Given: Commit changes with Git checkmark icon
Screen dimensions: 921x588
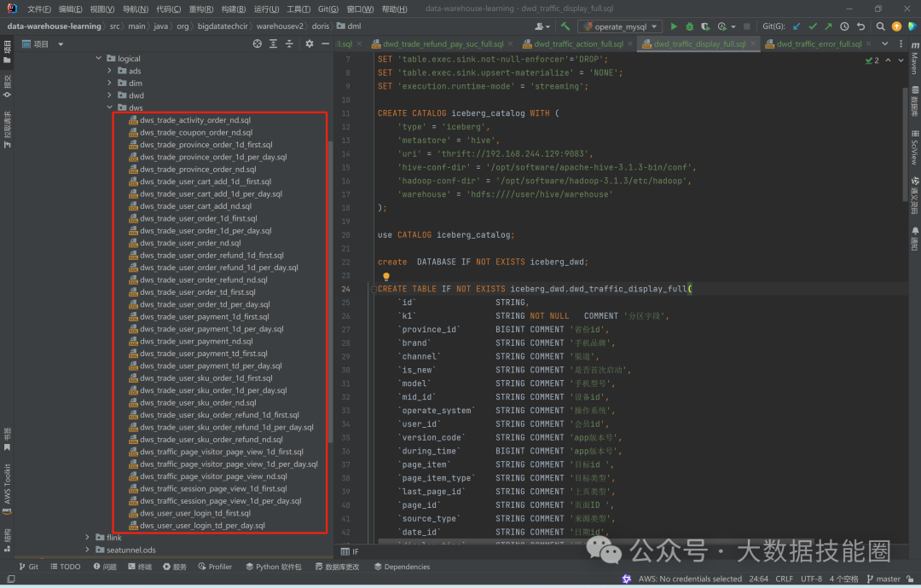Looking at the screenshot, I should point(813,26).
